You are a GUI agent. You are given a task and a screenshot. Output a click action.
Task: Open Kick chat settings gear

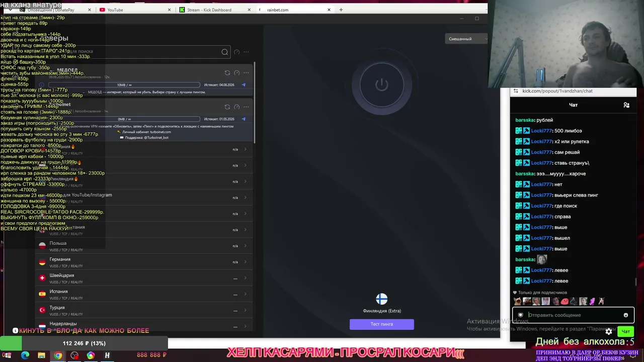(x=609, y=331)
